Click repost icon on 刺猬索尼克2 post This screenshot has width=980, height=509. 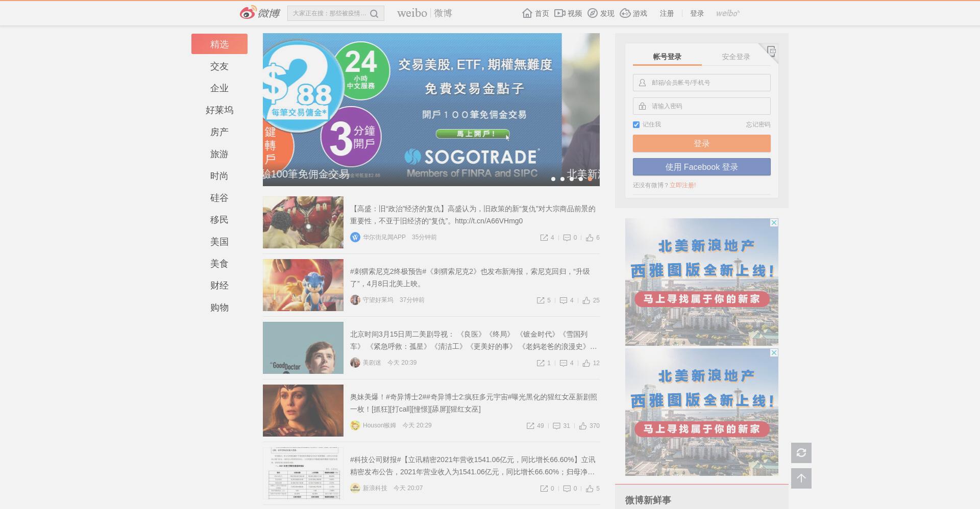[541, 300]
